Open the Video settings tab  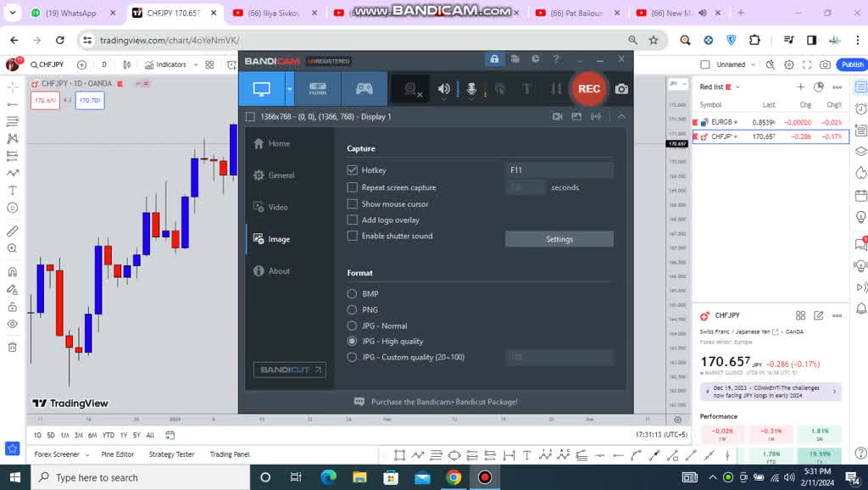tap(278, 208)
